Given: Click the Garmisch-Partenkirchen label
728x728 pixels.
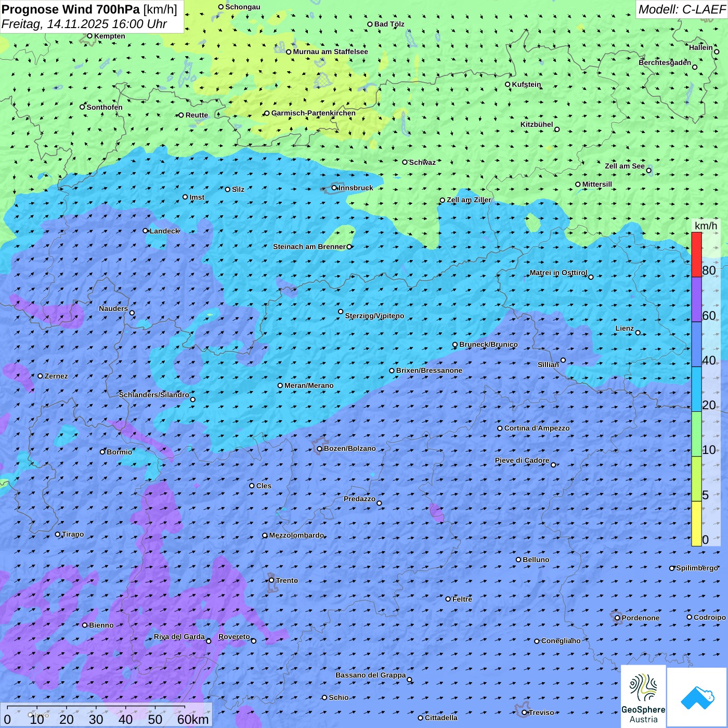Looking at the screenshot, I should point(314,113).
